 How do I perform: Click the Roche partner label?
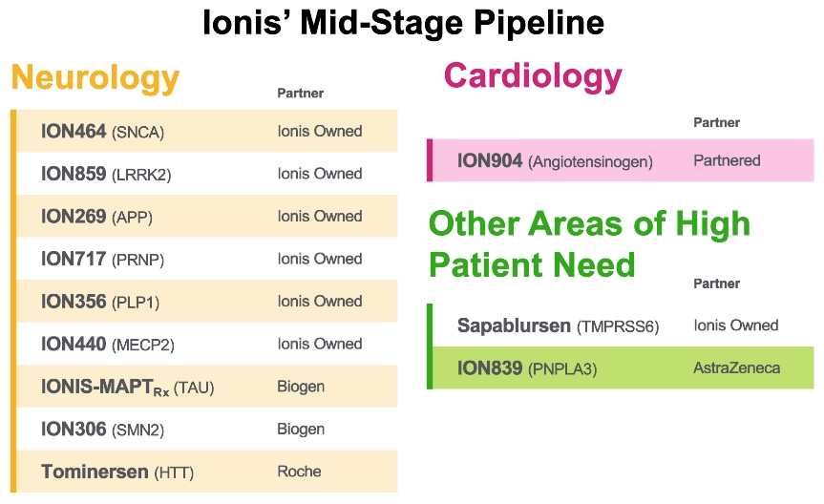pyautogui.click(x=299, y=472)
